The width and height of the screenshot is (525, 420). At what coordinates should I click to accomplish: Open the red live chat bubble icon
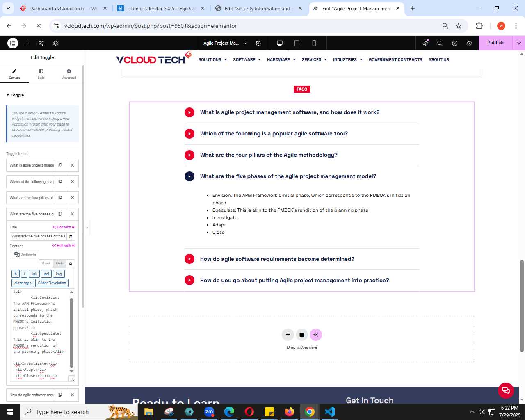(506, 390)
